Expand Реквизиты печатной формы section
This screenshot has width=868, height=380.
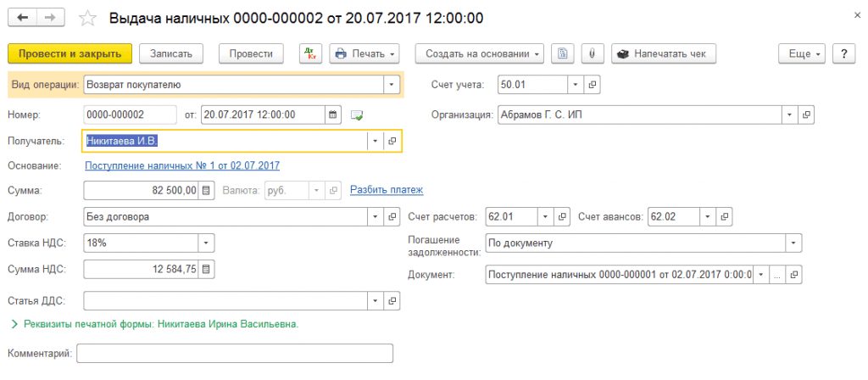pos(155,324)
